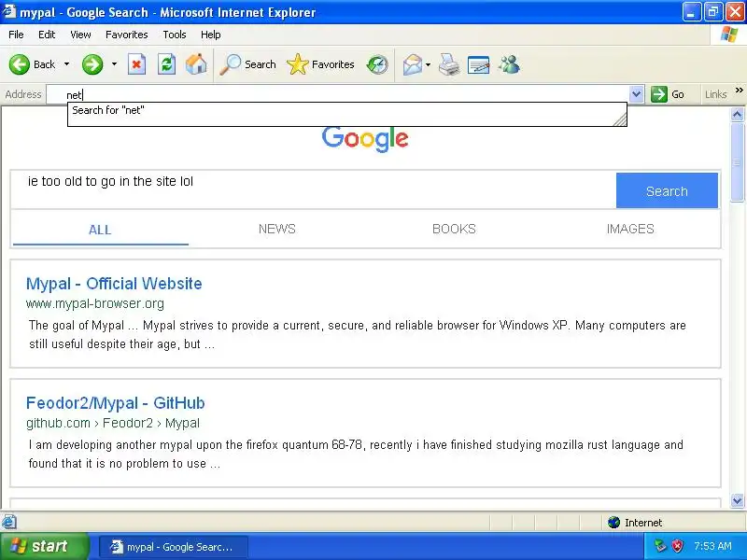Open the Edit menu
Screen dimensions: 747x560
(x=47, y=35)
